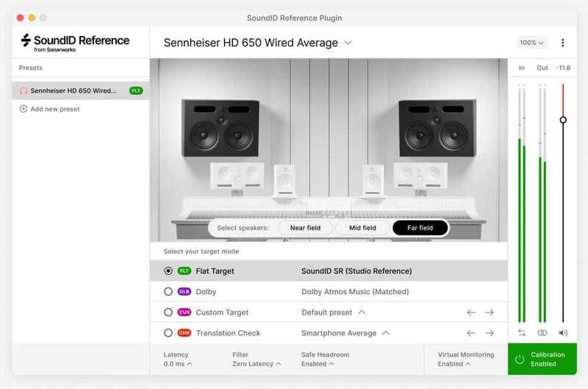
Task: Click the mono/stereo linked circles icon
Action: 542,332
